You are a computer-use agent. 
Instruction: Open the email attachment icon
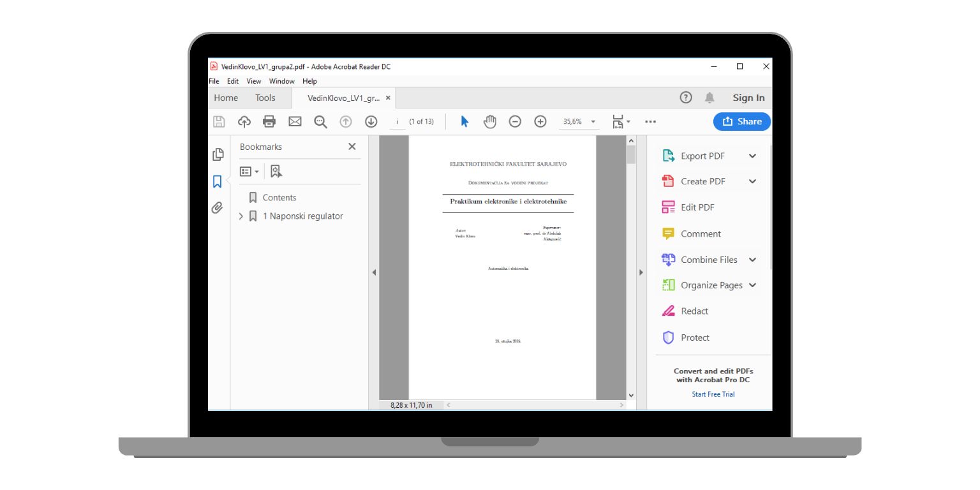point(295,121)
